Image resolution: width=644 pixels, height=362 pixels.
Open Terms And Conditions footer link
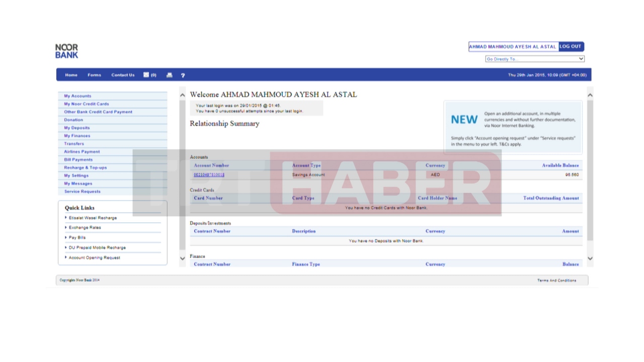[556, 281]
